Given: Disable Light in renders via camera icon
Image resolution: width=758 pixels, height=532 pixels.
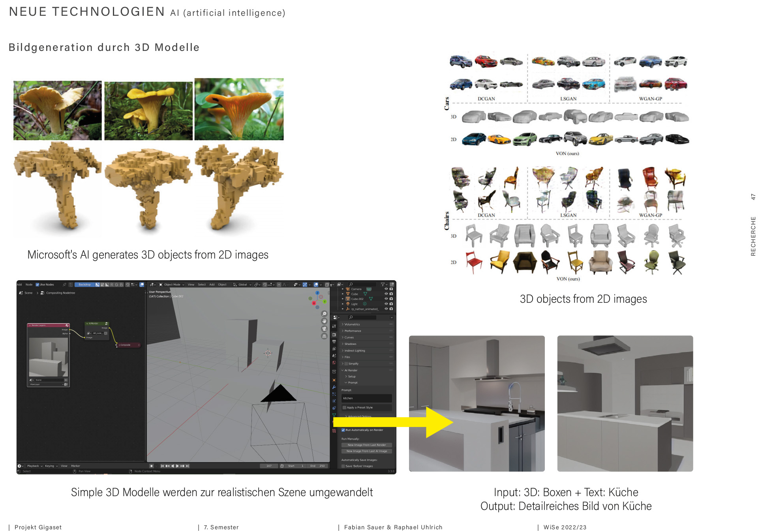Looking at the screenshot, I should pos(391,304).
